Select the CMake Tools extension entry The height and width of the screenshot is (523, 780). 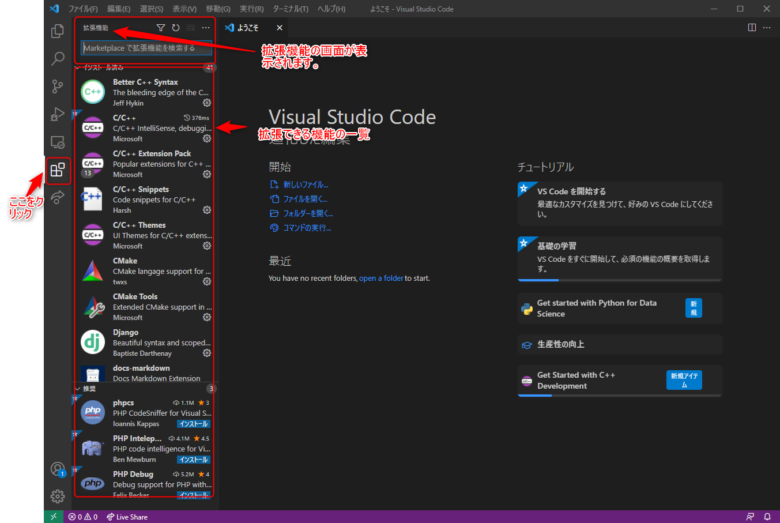pos(145,307)
